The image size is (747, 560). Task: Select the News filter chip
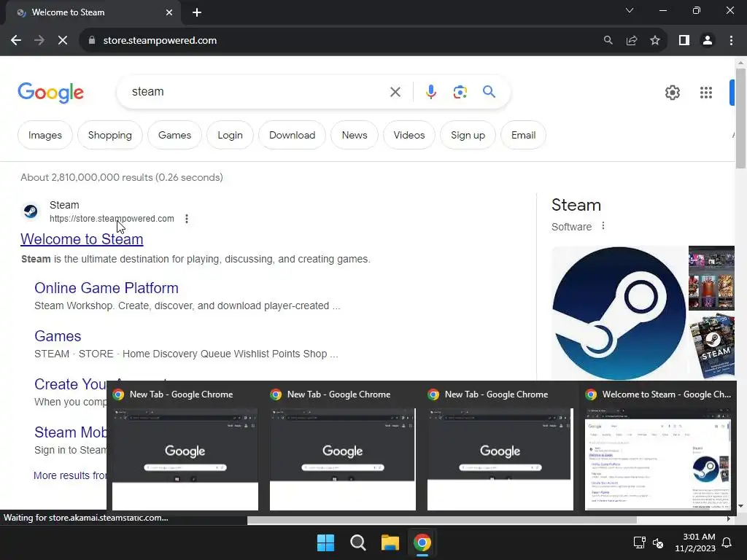coord(355,135)
